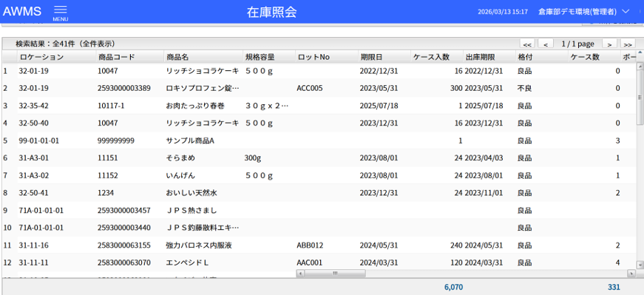Go to previous page with < button
This screenshot has height=295, width=644.
point(546,44)
